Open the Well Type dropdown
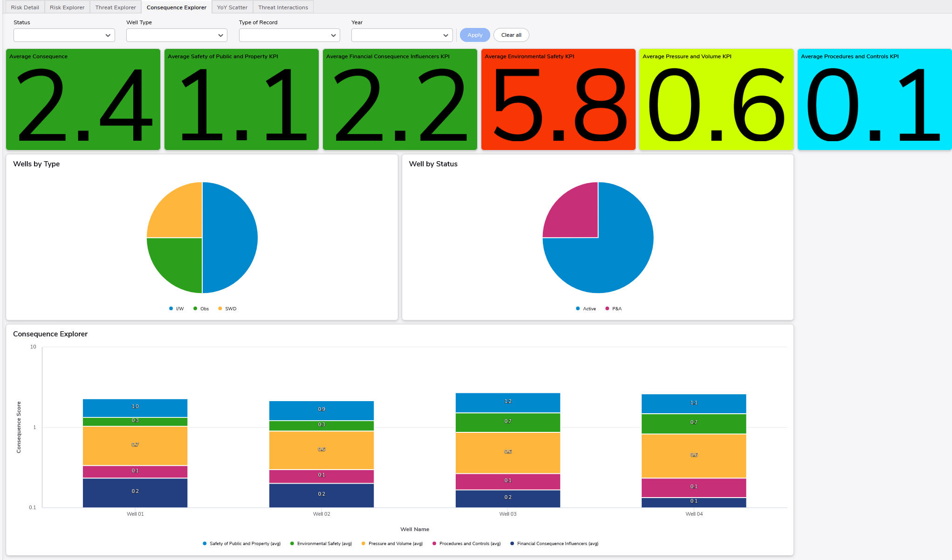Screen dimensions: 952x560 coord(177,35)
